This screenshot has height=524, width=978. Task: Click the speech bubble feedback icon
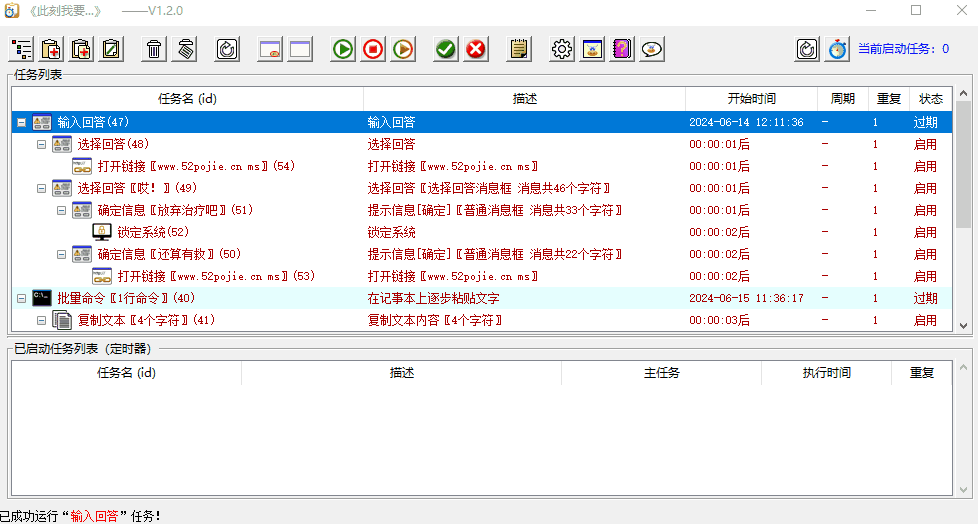pyautogui.click(x=652, y=49)
